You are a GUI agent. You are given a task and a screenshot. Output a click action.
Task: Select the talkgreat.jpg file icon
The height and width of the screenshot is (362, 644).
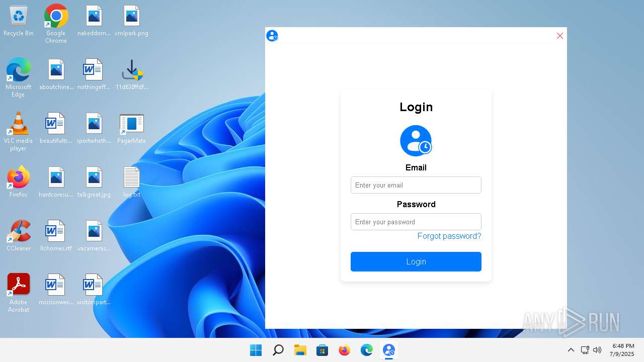coord(94,183)
